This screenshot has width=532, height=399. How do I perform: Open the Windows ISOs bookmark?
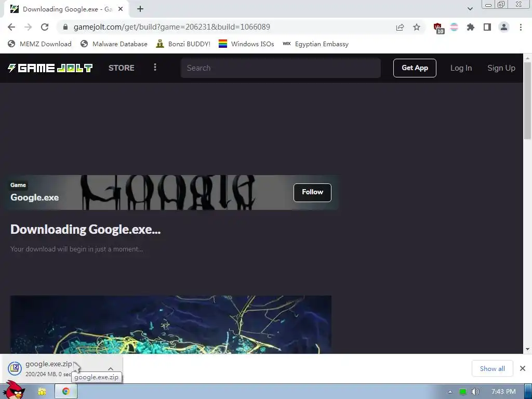246,44
